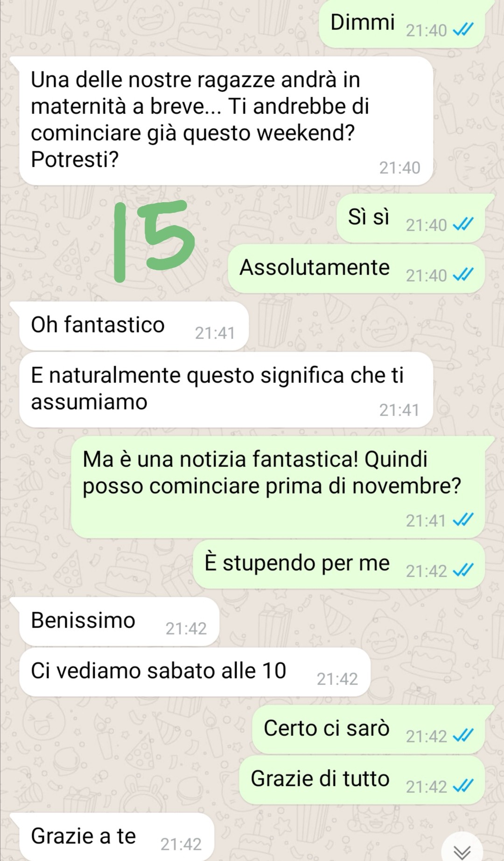This screenshot has width=504, height=861.
Task: Select the 'E naturalmente questo significa' message
Action: 225,390
